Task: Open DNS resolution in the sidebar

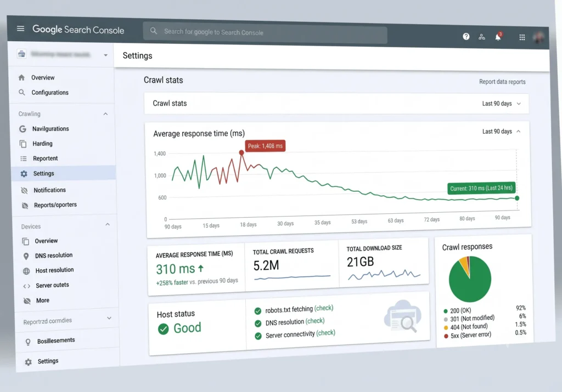Action: (x=54, y=255)
